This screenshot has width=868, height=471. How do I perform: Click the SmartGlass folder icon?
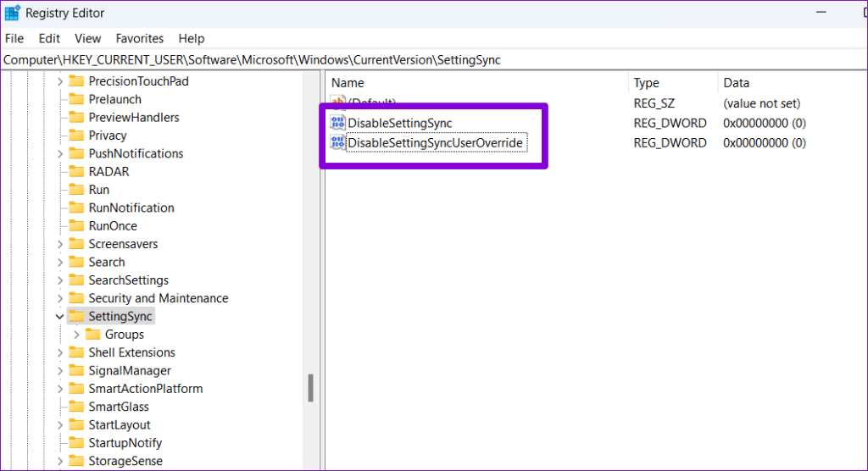(x=76, y=407)
